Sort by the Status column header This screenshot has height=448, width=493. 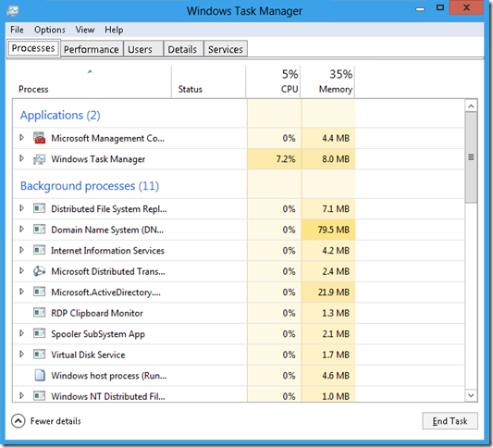tap(208, 81)
